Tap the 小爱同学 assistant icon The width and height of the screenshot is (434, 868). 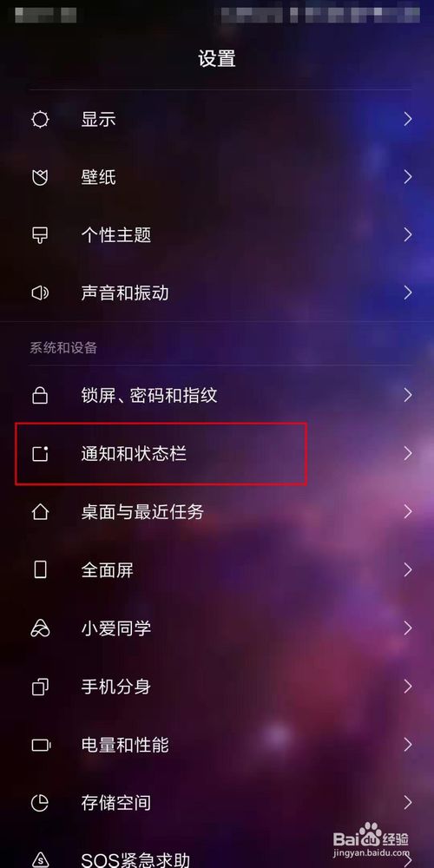coord(41,628)
